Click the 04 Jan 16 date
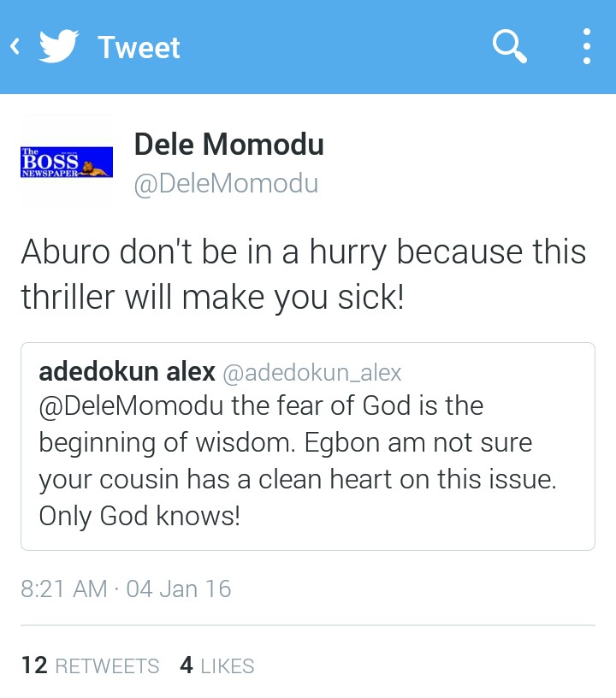 coord(178,589)
